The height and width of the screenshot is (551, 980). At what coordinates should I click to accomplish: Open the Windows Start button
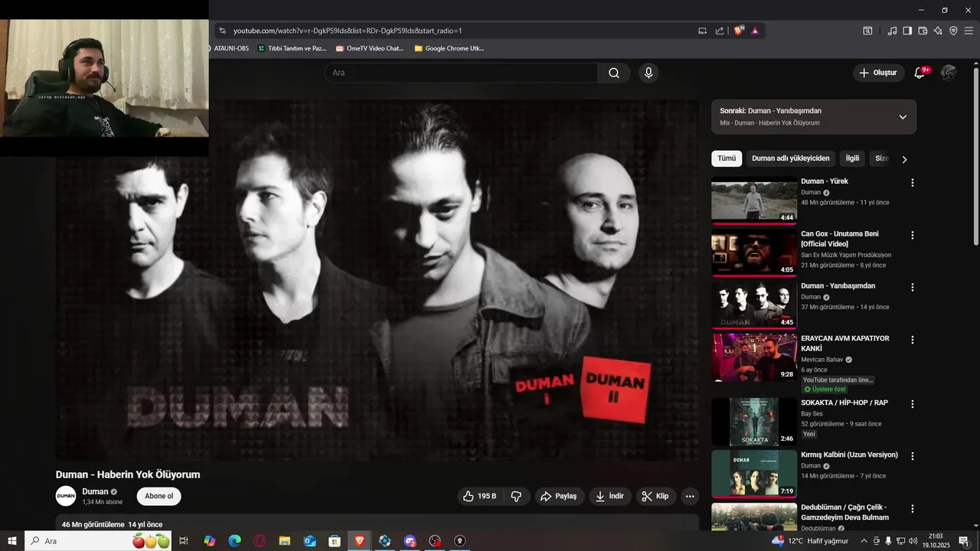point(12,541)
